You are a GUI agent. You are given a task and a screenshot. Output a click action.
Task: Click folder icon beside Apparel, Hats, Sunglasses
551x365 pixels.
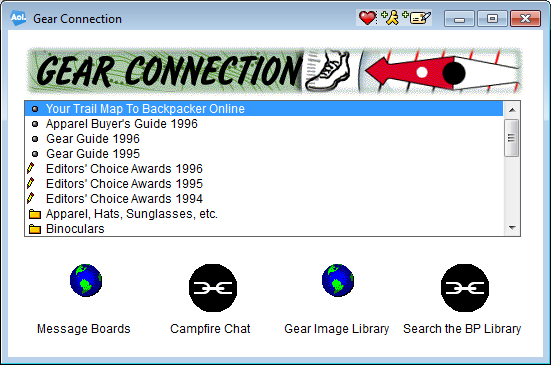tap(34, 214)
